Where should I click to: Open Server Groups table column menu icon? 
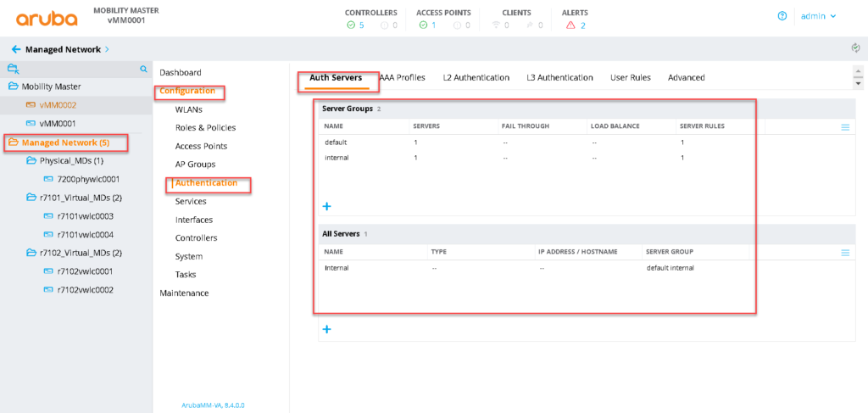(844, 127)
